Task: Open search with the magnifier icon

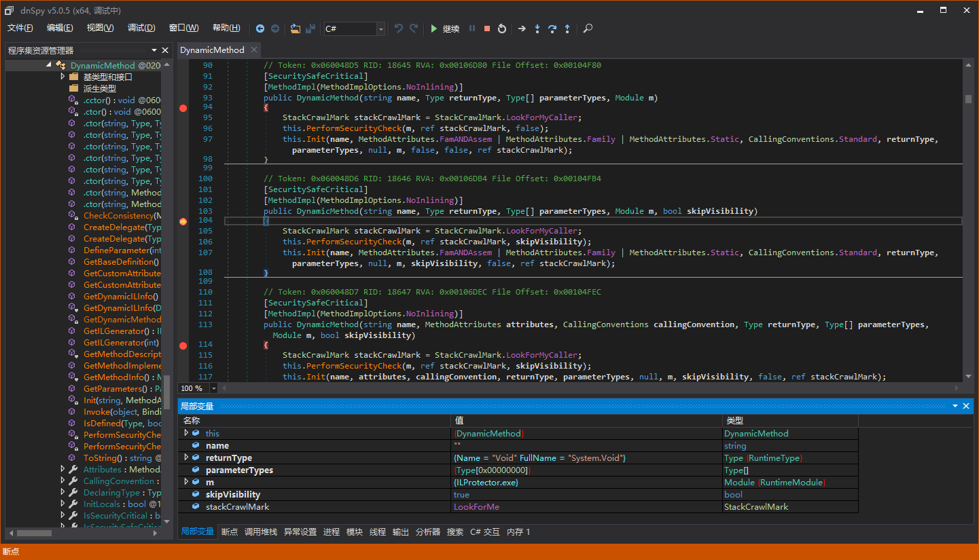Action: 588,29
